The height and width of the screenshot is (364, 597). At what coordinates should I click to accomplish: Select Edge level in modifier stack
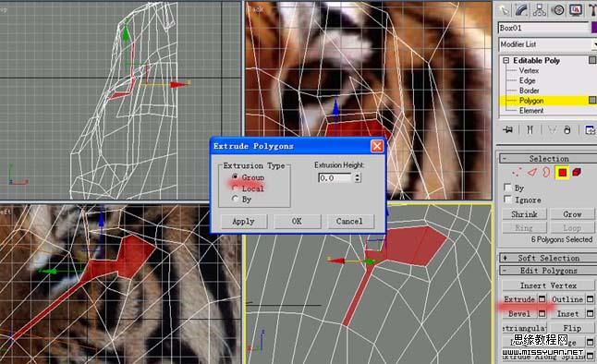pos(527,80)
